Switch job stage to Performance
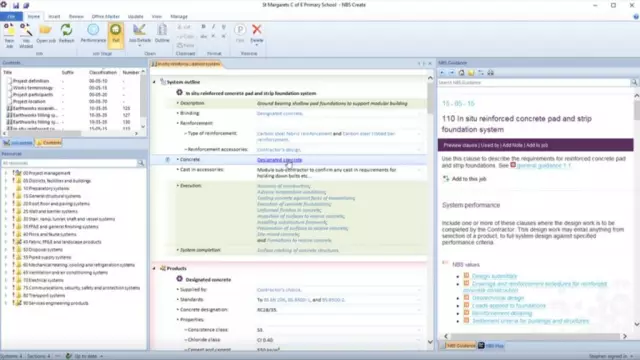The image size is (640, 360). 93,33
